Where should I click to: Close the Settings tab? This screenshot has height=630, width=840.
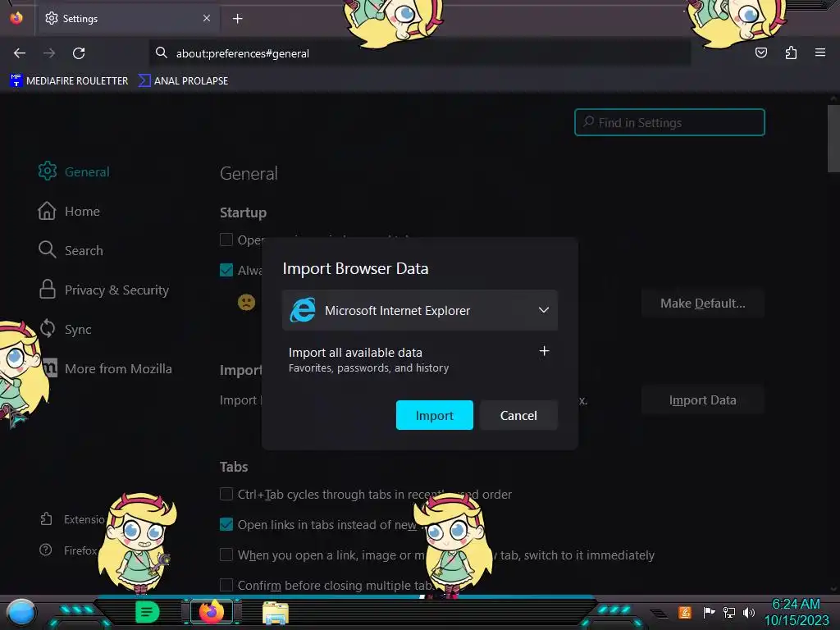pyautogui.click(x=207, y=18)
